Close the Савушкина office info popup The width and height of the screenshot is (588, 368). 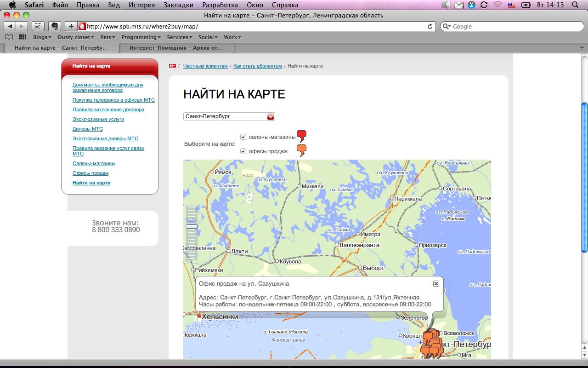(436, 283)
